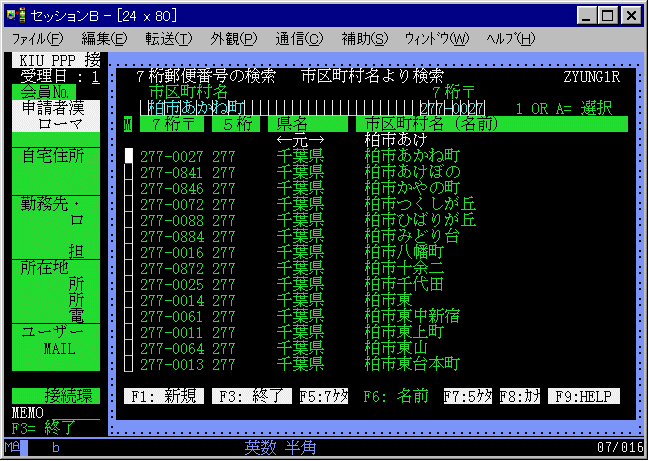Click the F9:HELP function key button
This screenshot has width=649, height=461.
click(x=584, y=396)
